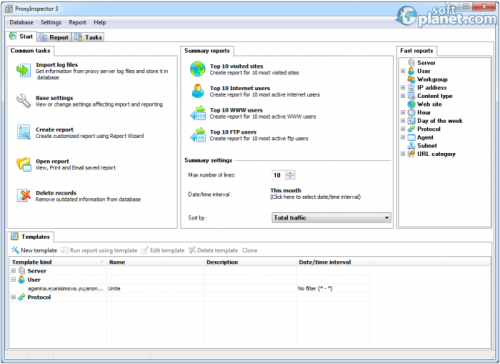The height and width of the screenshot is (364, 500).
Task: Expand the Protocol node in Fast reports
Action: click(x=403, y=129)
